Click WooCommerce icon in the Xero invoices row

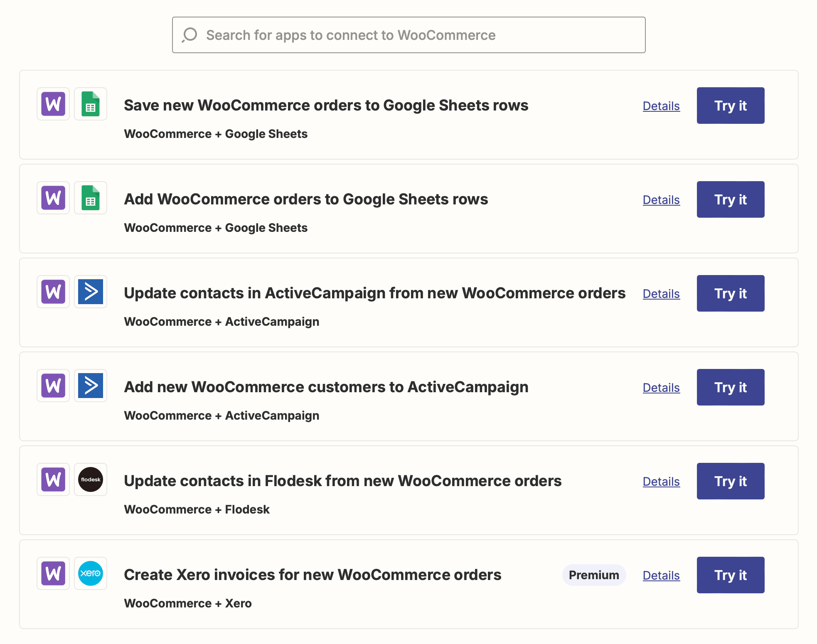point(53,573)
